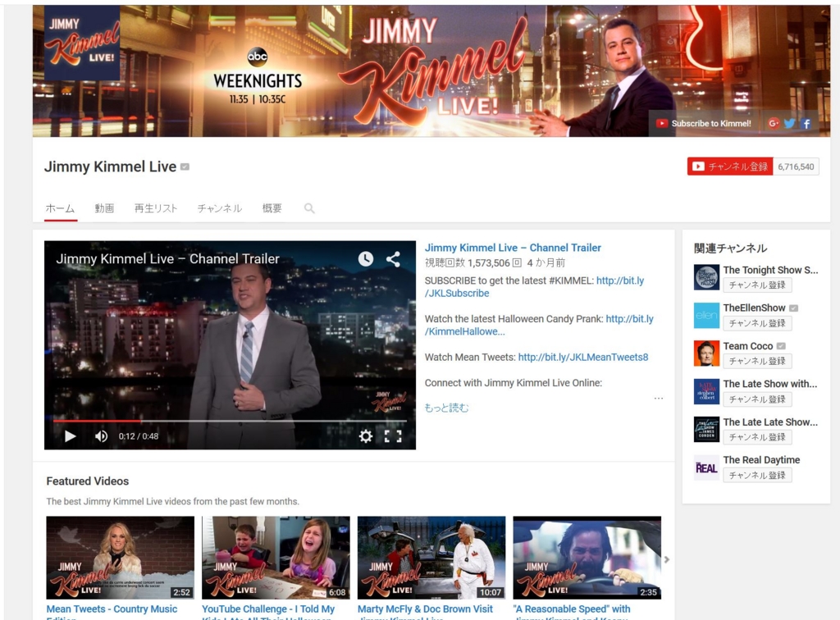Mute the video with the speaker icon
Image resolution: width=840 pixels, height=620 pixels.
tap(101, 436)
